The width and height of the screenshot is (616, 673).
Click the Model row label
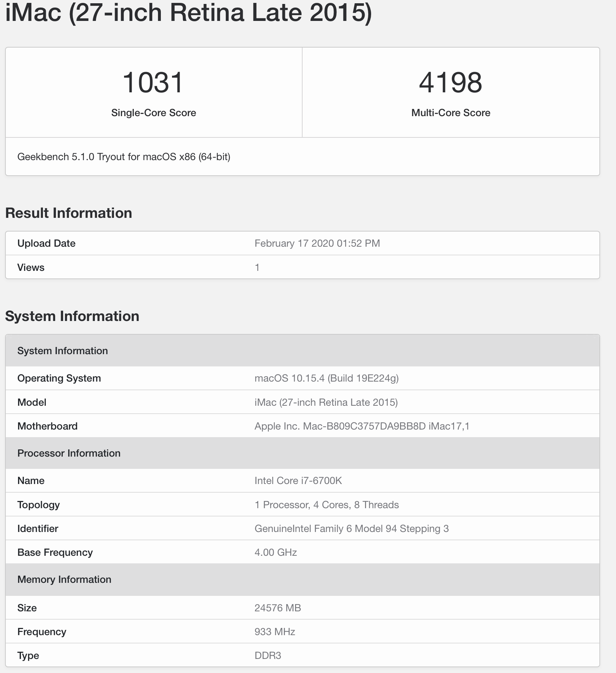tap(32, 403)
